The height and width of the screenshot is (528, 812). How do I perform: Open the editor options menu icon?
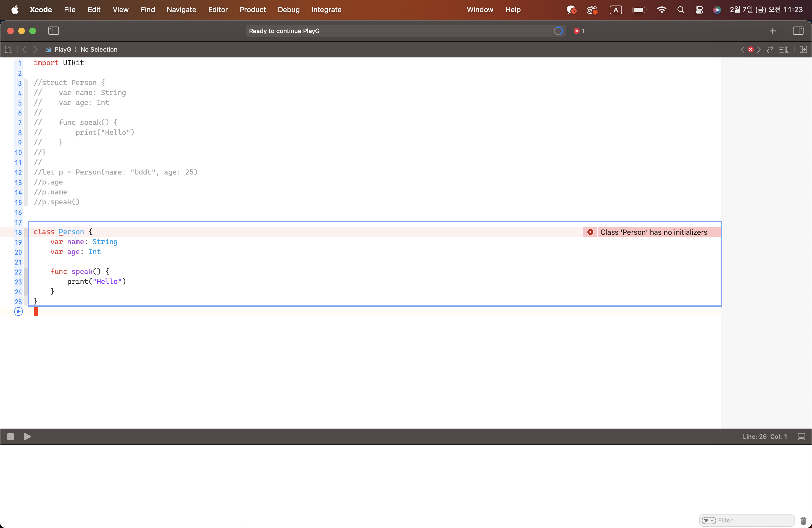[784, 49]
